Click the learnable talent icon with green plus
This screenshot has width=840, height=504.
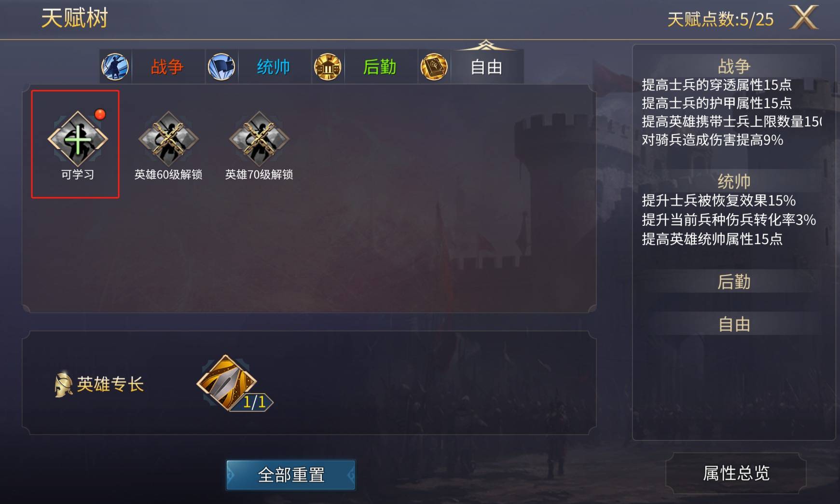pos(77,139)
